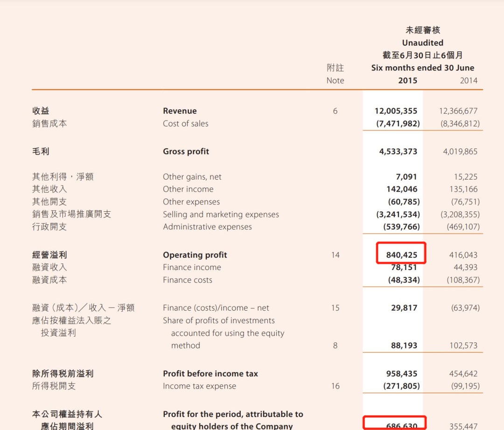
Task: Click selling expenses value (3,208,355)
Action: tap(460, 214)
